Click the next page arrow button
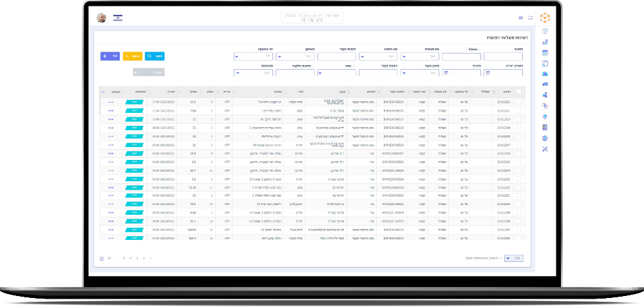This screenshot has height=307, width=644. point(102,259)
